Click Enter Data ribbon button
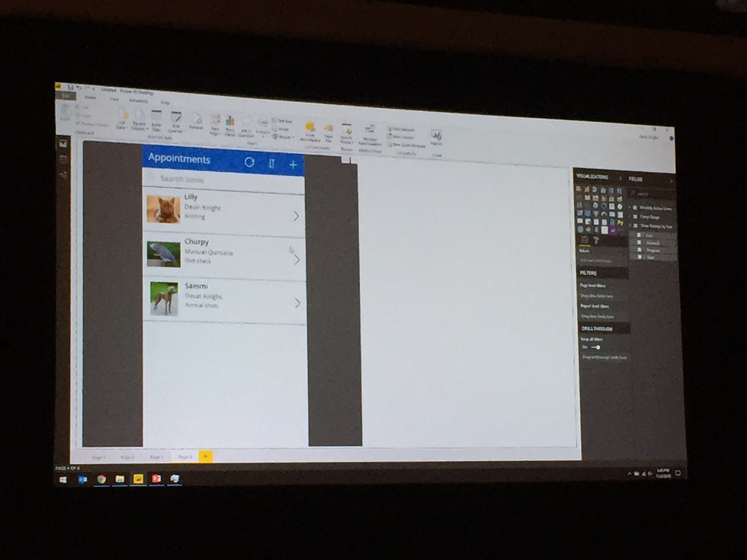This screenshot has height=560, width=747. [157, 121]
